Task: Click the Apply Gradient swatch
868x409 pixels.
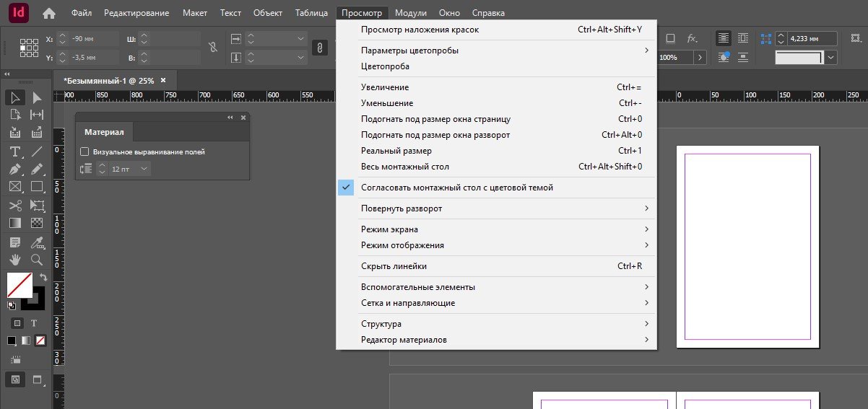Action: [26, 340]
